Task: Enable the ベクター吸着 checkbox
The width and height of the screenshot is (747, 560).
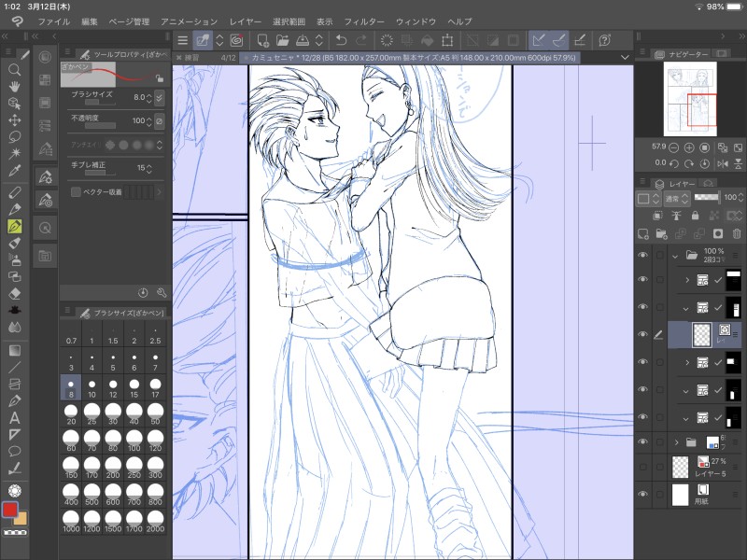Action: (76, 191)
